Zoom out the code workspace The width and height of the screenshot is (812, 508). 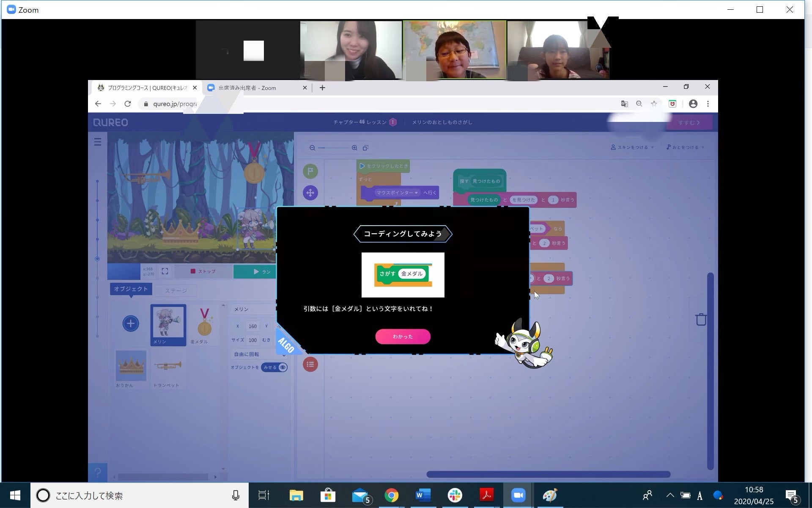click(312, 148)
